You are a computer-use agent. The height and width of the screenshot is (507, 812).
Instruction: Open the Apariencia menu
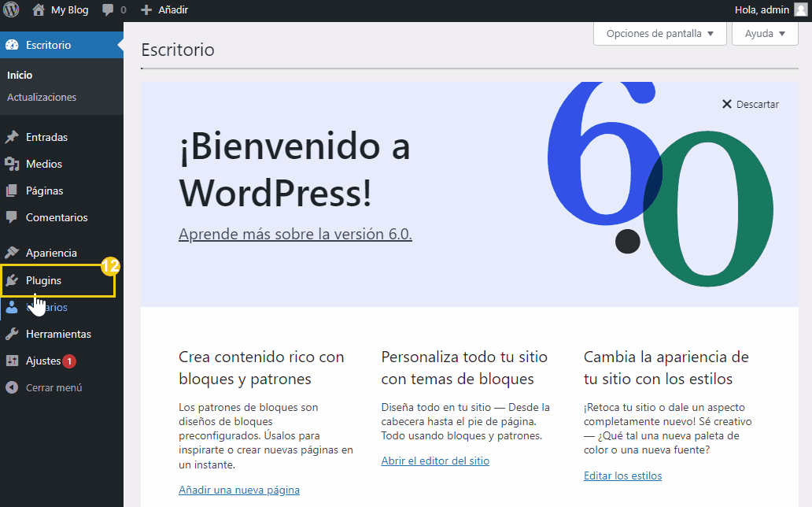(61, 253)
